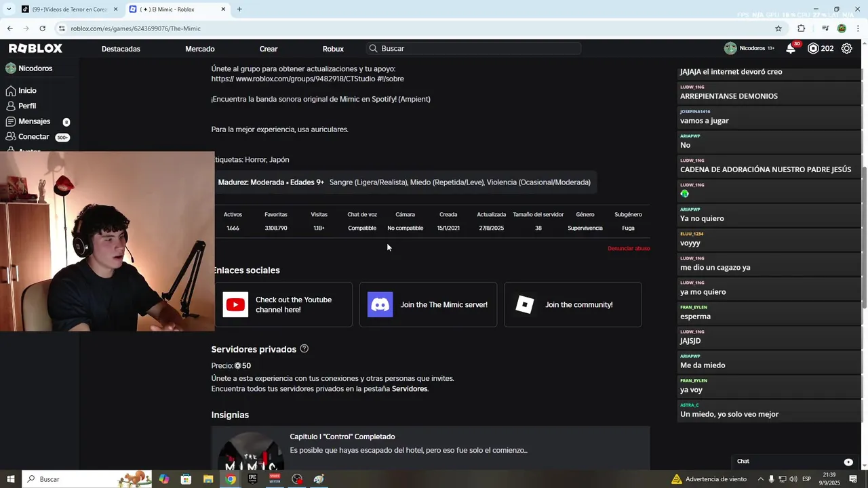
Task: Click the Supervivencia genre value
Action: (585, 228)
